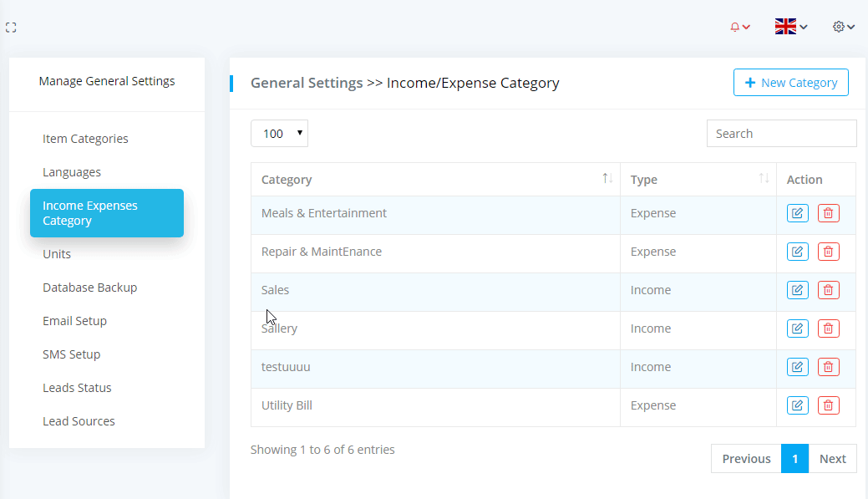Open Item Categories settings
This screenshot has height=499, width=868.
pyautogui.click(x=85, y=139)
